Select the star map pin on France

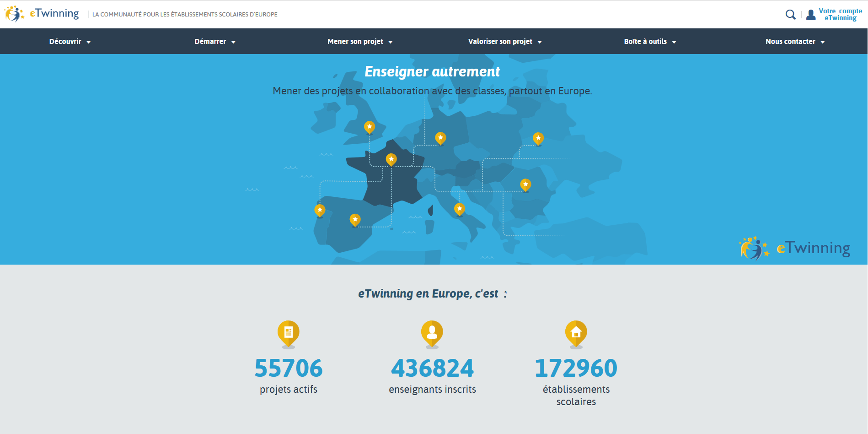pos(391,159)
